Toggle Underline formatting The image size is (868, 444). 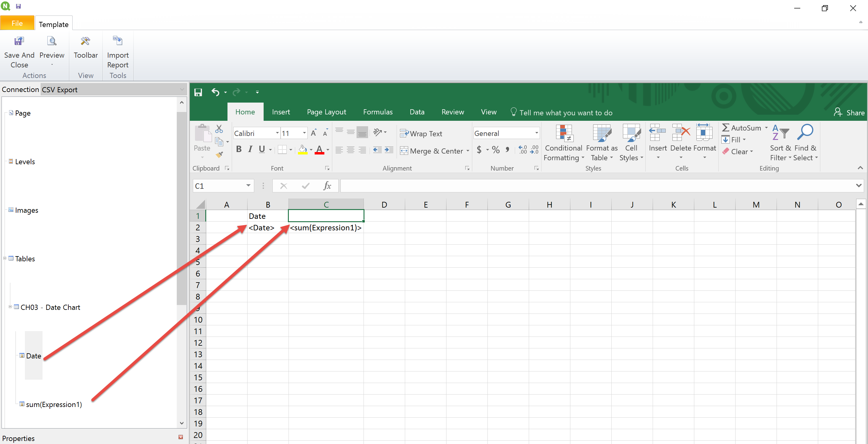(x=262, y=149)
